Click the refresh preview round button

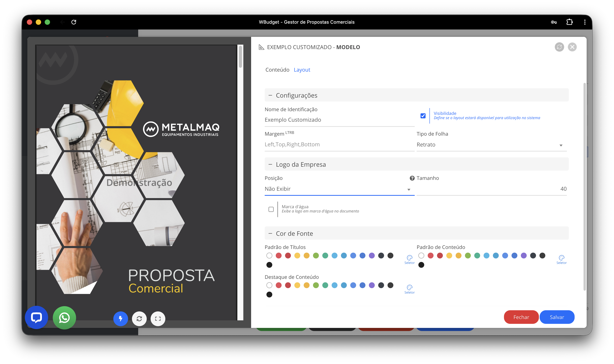[x=139, y=318]
